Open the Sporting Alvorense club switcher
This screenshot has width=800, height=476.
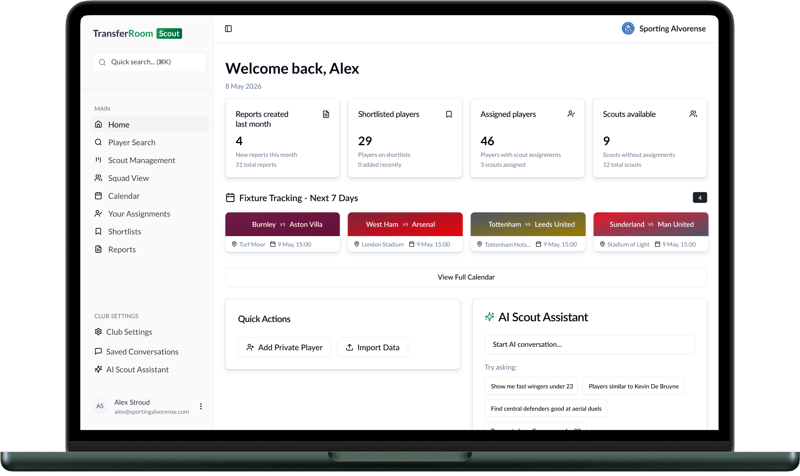coord(663,29)
